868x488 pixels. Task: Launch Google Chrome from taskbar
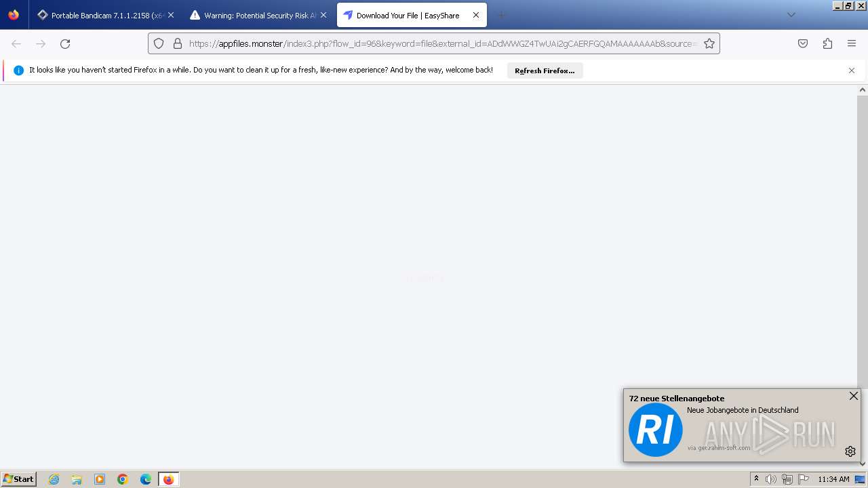tap(123, 479)
